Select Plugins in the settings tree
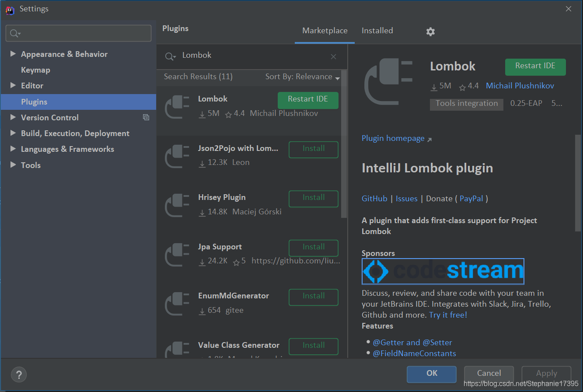This screenshot has width=583, height=392. pos(78,101)
